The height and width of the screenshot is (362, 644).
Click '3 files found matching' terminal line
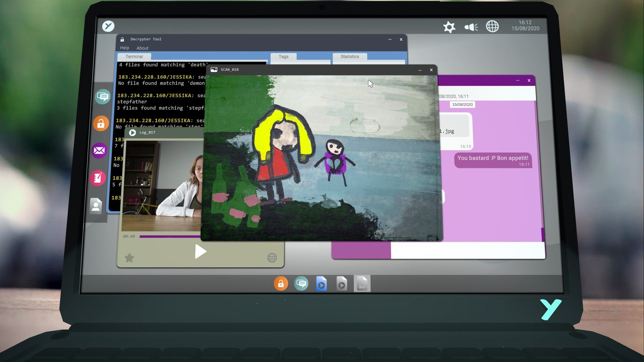[160, 108]
